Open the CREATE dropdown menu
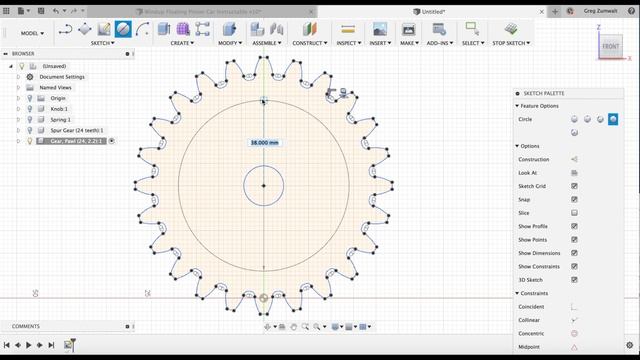Screen dimensions: 640x360 (182, 43)
